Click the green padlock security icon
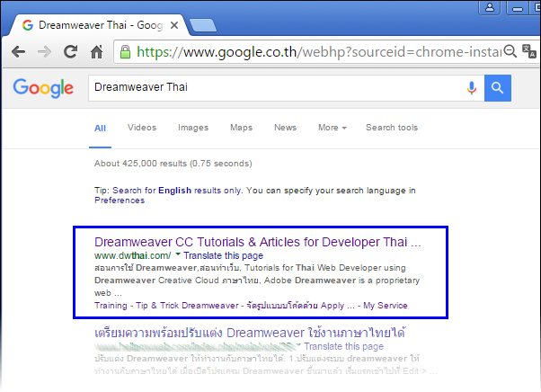This screenshot has height=392, width=541. click(125, 52)
